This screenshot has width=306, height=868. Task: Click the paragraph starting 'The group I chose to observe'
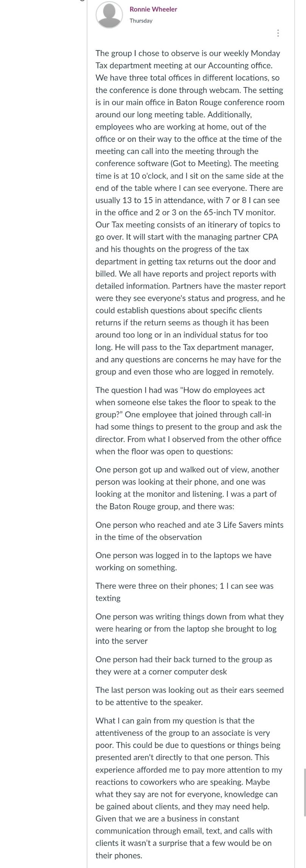click(190, 212)
